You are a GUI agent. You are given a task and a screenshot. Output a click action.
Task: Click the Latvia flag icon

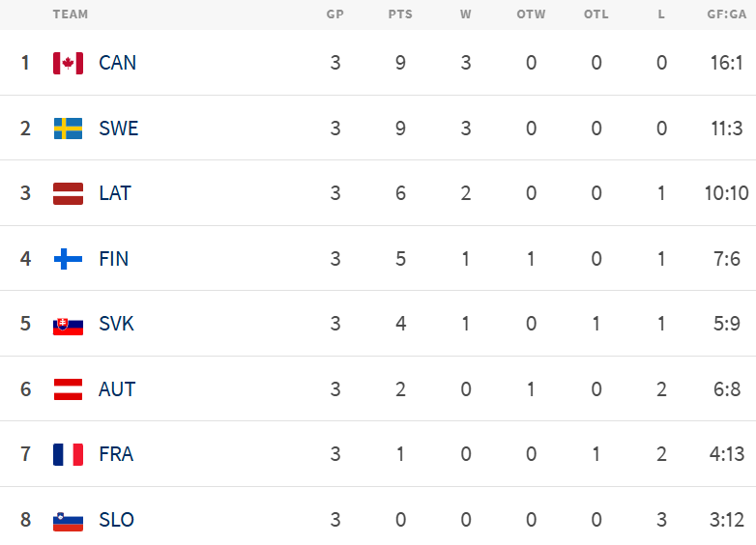click(x=68, y=193)
